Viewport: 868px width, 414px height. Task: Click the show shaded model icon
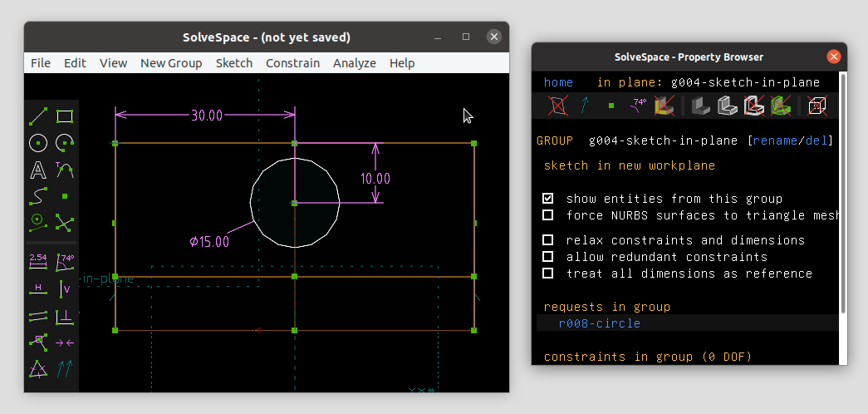[x=701, y=106]
